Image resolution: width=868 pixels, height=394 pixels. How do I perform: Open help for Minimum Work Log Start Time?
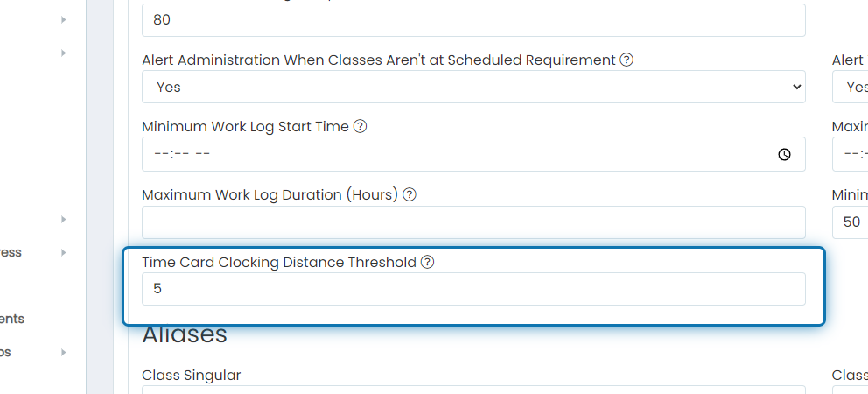(360, 127)
